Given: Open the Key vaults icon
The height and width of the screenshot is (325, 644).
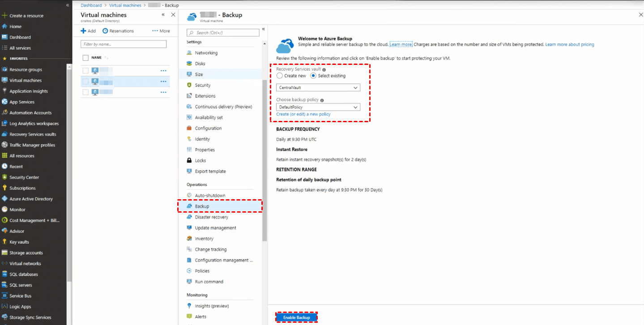Looking at the screenshot, I should [x=4, y=242].
